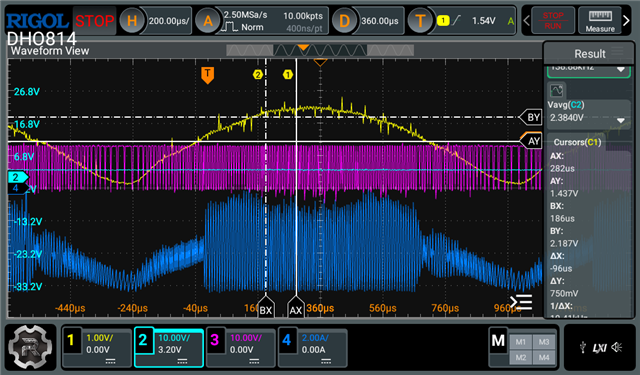Open channel 3 scale 10.00V/ setting
Image resolution: width=640 pixels, height=375 pixels.
pos(246,338)
